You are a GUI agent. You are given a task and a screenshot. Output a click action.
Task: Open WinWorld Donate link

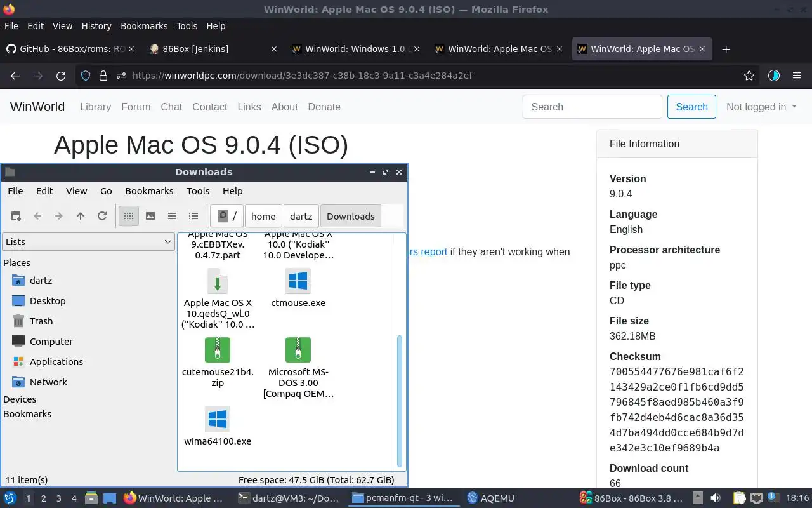click(324, 107)
